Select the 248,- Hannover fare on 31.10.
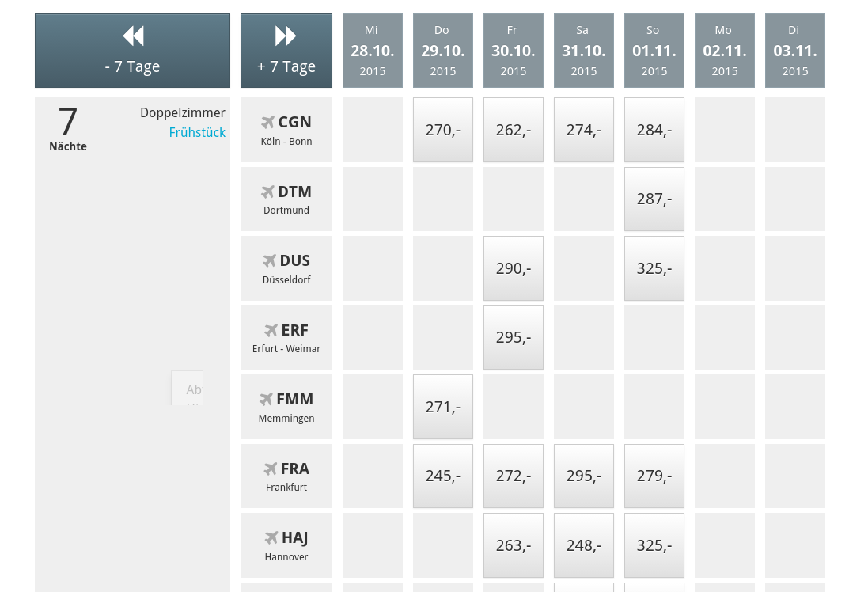This screenshot has width=868, height=592. tap(584, 545)
